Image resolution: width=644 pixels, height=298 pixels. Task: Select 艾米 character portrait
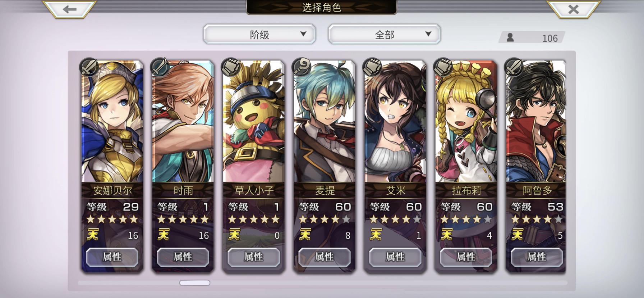pos(395,122)
